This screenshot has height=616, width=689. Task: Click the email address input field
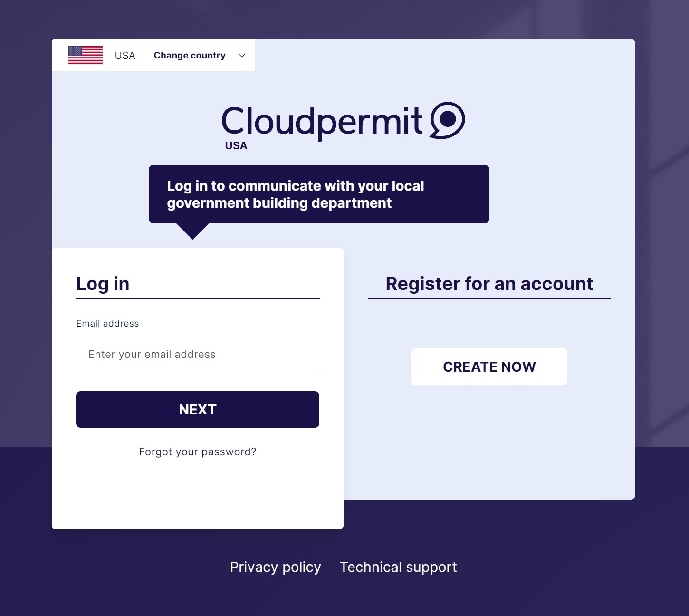197,354
